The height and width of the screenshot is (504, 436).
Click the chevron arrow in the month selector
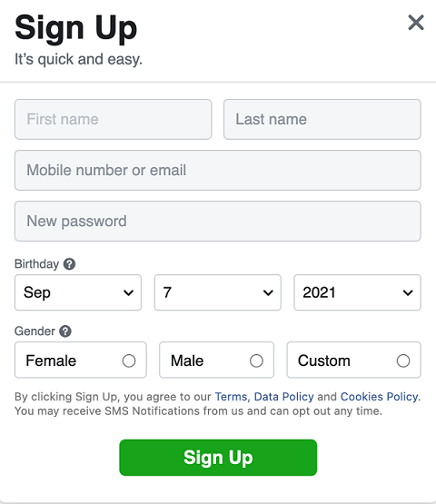click(x=128, y=292)
